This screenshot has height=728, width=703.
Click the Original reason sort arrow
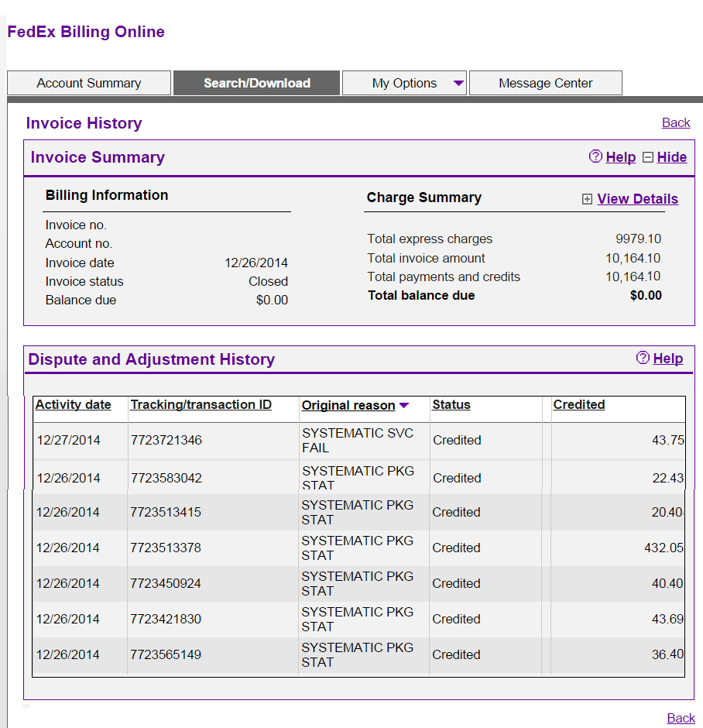[403, 405]
